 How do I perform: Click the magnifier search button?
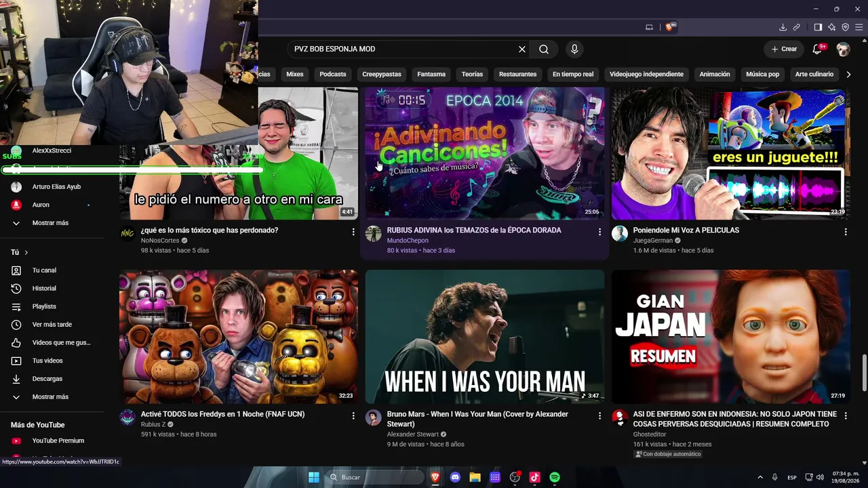pos(544,49)
